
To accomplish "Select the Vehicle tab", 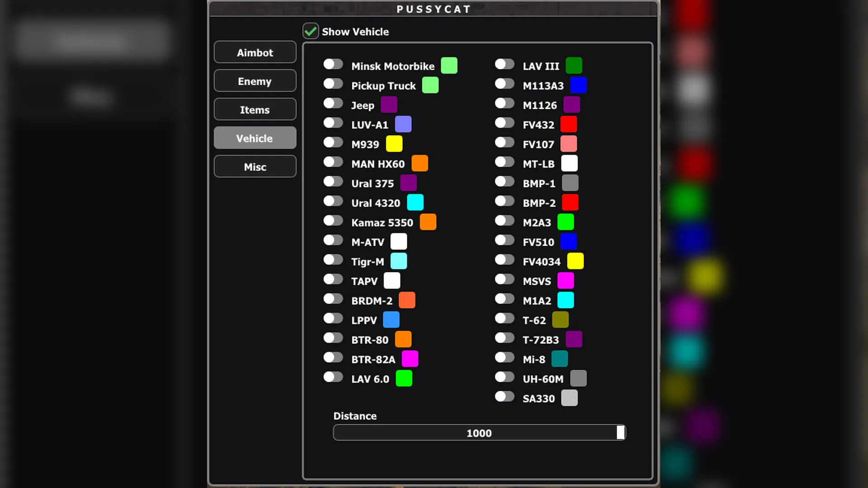I will point(255,138).
